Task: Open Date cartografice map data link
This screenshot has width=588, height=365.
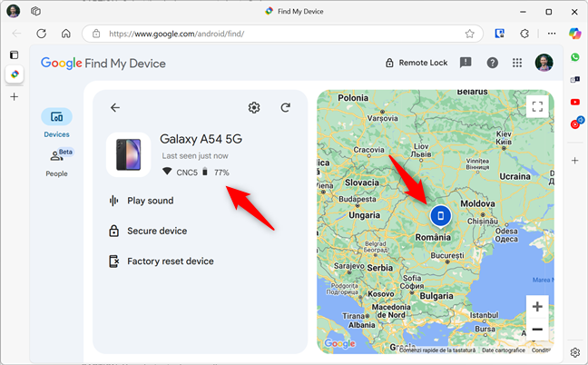Action: [x=504, y=350]
